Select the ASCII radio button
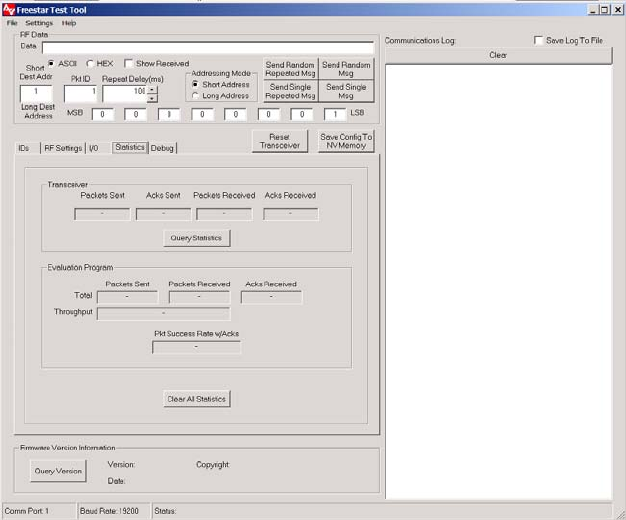The image size is (626, 520). (51, 64)
